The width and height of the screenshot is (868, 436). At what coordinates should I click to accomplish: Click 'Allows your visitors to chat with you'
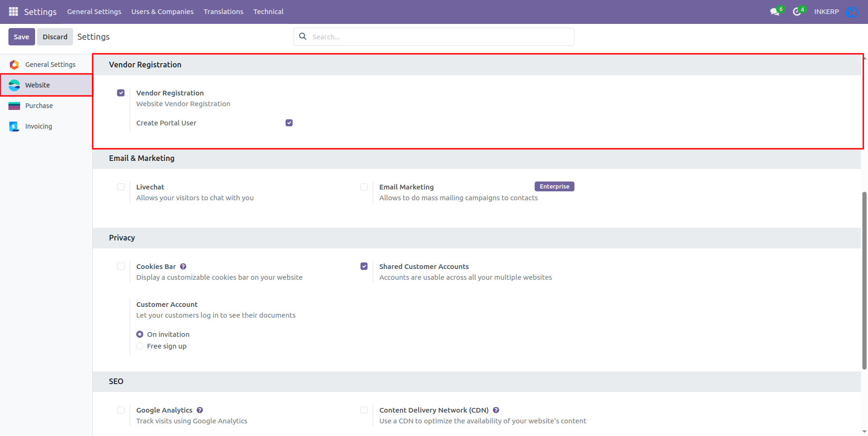[x=195, y=198]
